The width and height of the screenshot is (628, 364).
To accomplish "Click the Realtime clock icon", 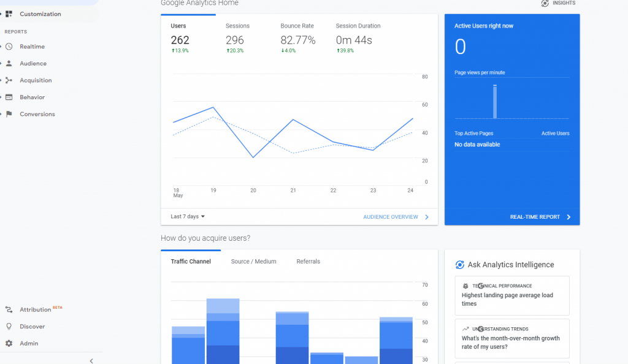I will point(9,47).
